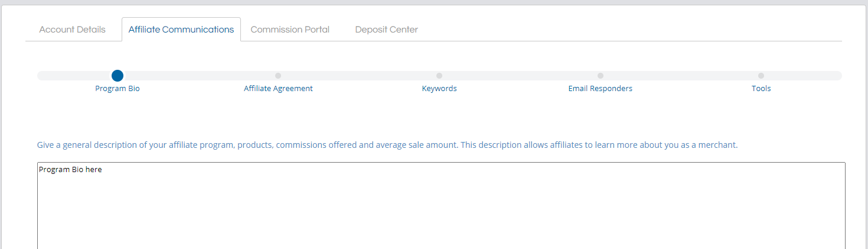This screenshot has height=249, width=868.
Task: Click progress track between Affiliate Agreement and Keywords
Action: click(358, 76)
